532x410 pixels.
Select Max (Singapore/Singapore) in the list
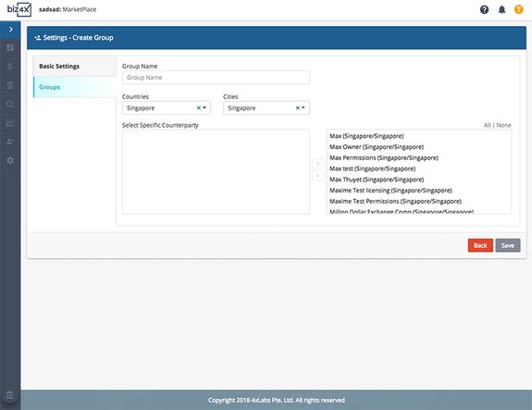(x=366, y=136)
